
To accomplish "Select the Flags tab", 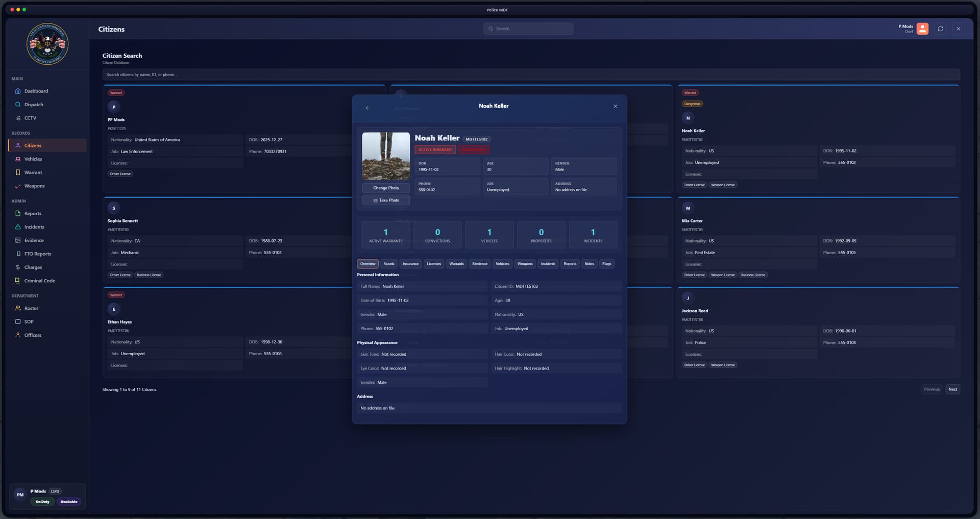I will (x=606, y=264).
